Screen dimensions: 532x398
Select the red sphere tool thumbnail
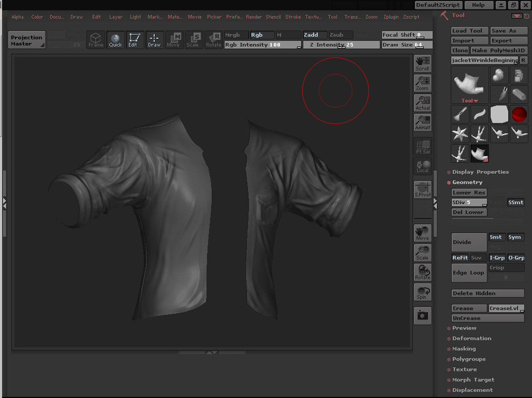click(x=518, y=114)
